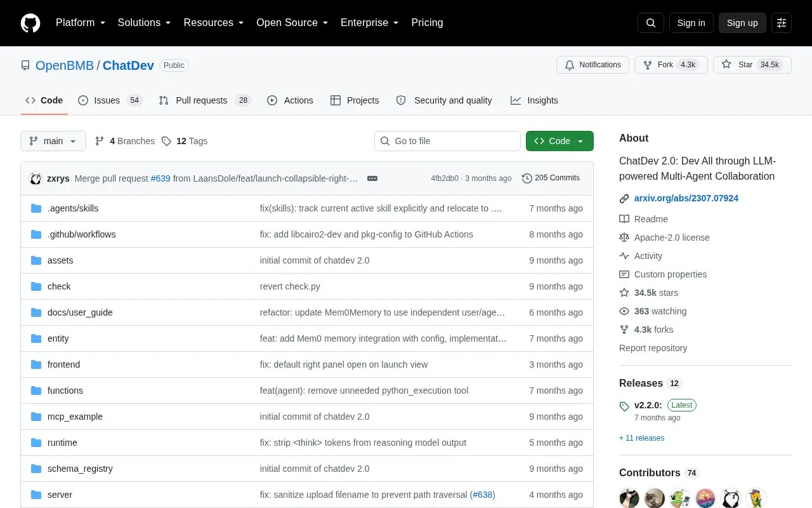Click the GitHub logo icon
The height and width of the screenshot is (508, 812).
30,23
